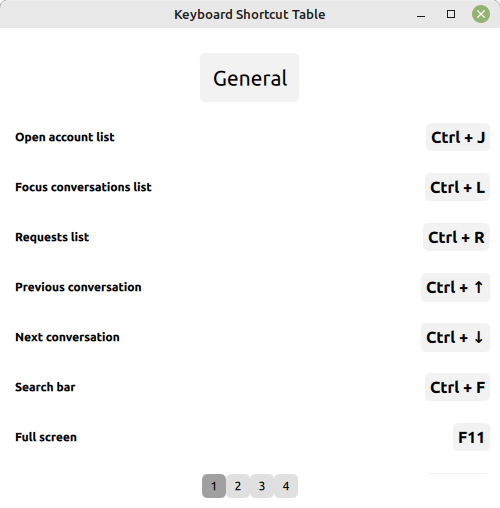Click the Open account list label
500x508 pixels.
[65, 137]
